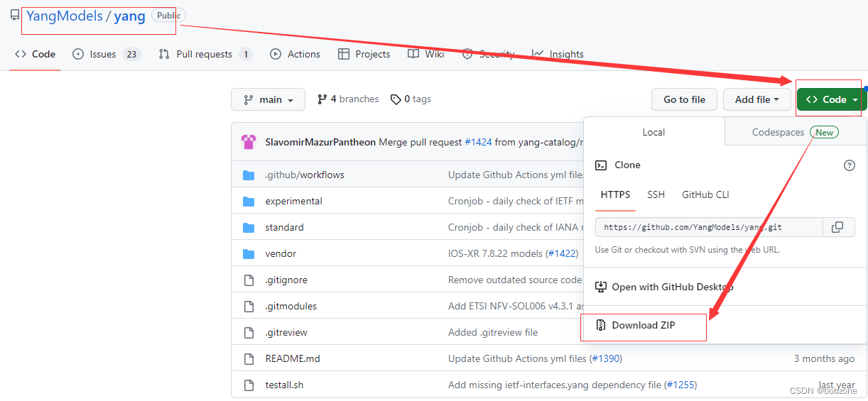Select the SSH clone option
This screenshot has width=868, height=401.
(x=656, y=194)
